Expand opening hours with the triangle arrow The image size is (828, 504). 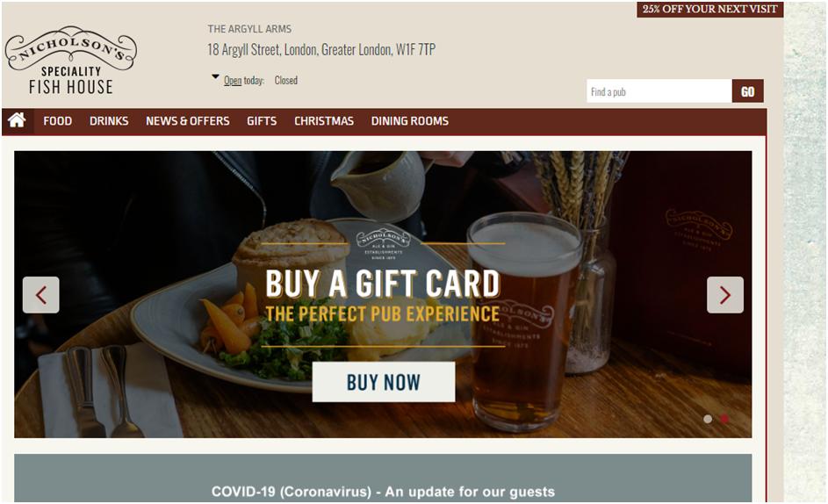point(215,76)
